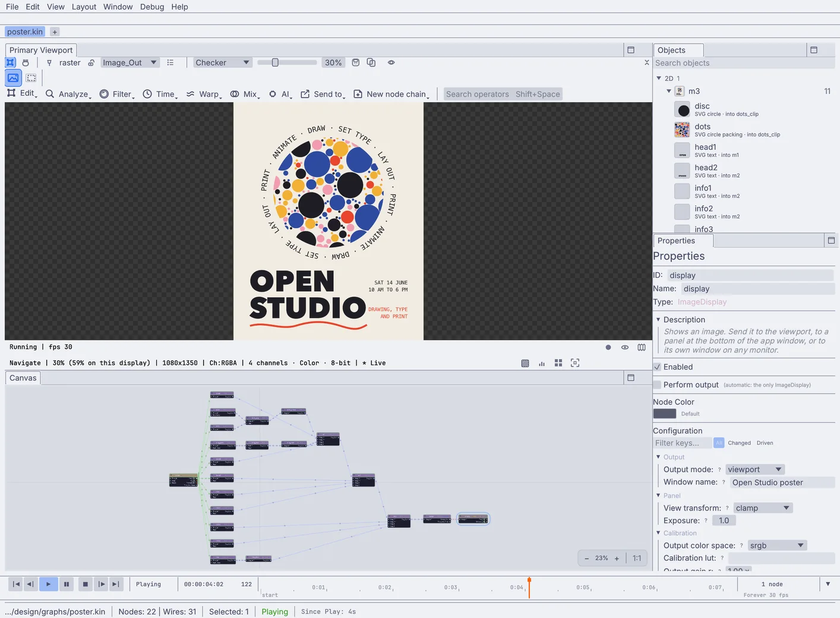
Task: Click the Node Color swatch
Action: point(665,414)
